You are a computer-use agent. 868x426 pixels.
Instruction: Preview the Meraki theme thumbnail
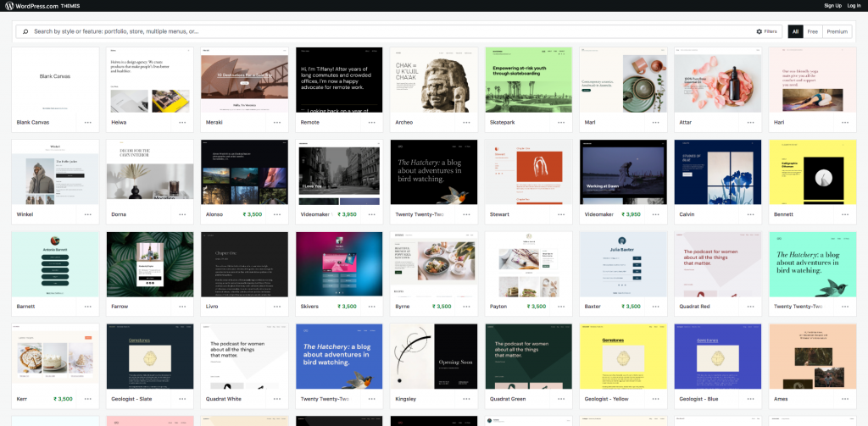coord(245,80)
